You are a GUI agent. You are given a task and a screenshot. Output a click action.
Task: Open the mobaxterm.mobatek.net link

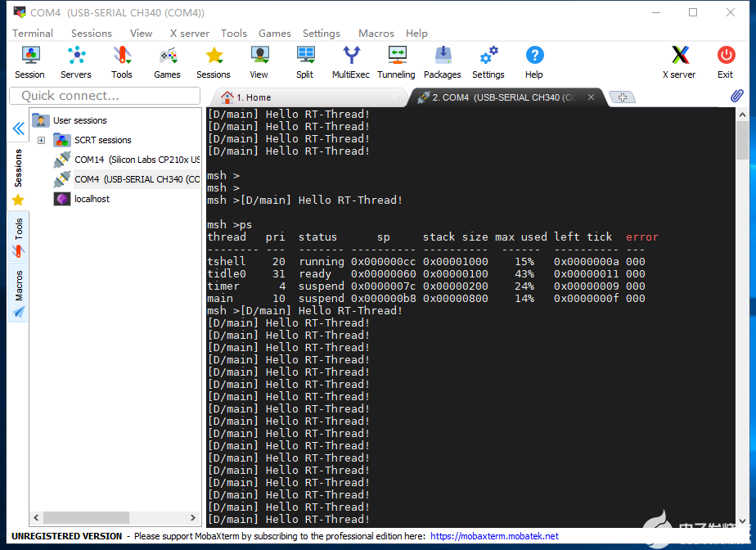[x=494, y=536]
